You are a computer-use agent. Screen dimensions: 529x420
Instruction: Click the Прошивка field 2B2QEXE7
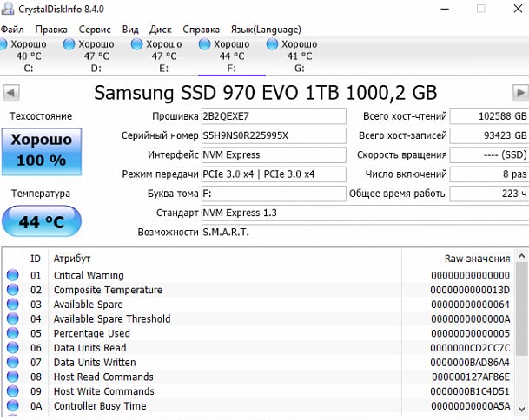(x=274, y=116)
